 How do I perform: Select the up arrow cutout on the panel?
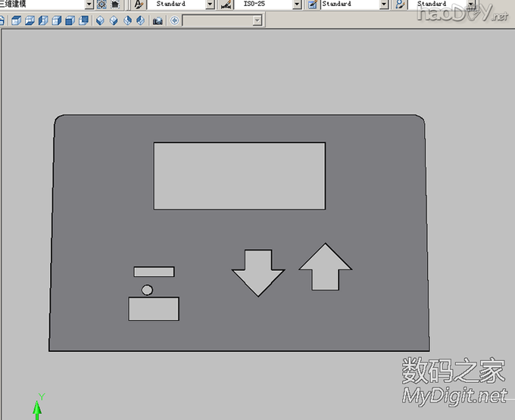(325, 267)
